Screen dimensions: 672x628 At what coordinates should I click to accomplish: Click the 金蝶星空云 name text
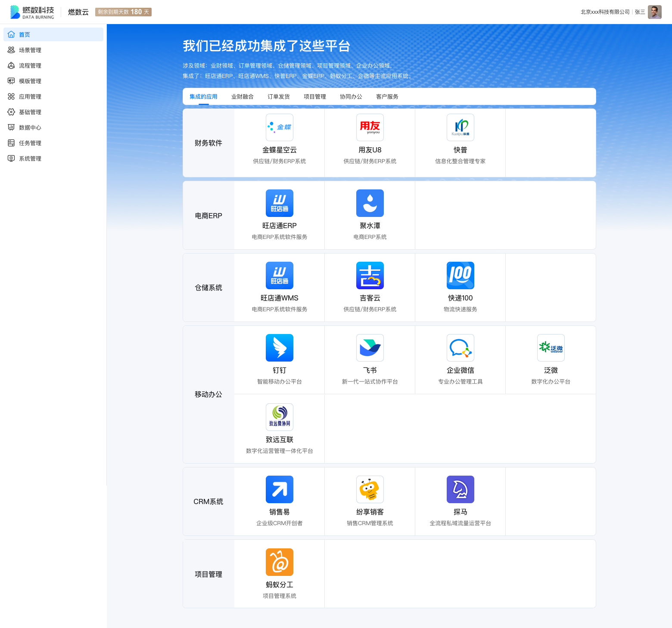click(280, 150)
